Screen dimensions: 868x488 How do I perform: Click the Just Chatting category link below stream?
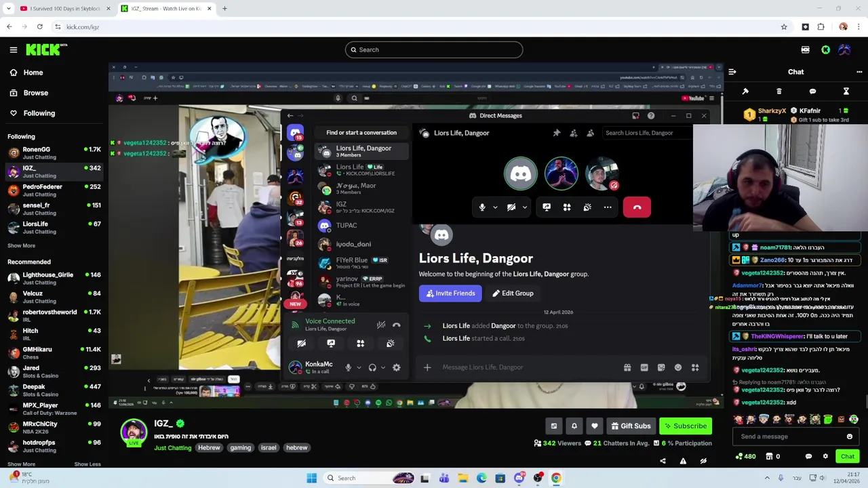pos(172,447)
